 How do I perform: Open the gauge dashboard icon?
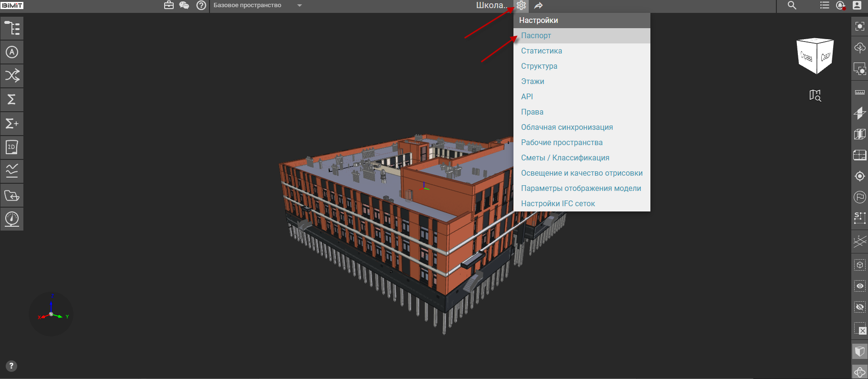click(x=12, y=219)
